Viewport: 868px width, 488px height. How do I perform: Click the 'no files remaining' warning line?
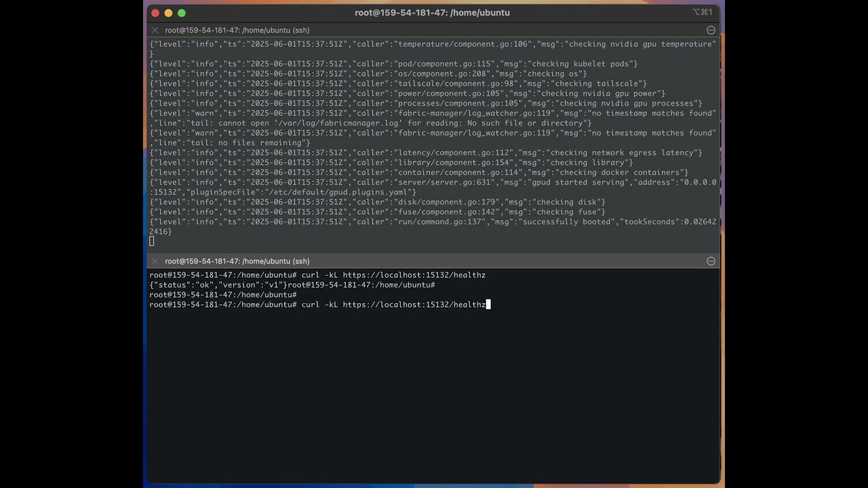click(433, 138)
